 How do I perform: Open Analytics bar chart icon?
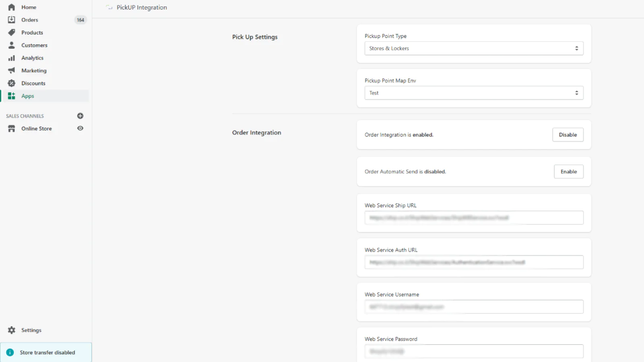[12, 58]
